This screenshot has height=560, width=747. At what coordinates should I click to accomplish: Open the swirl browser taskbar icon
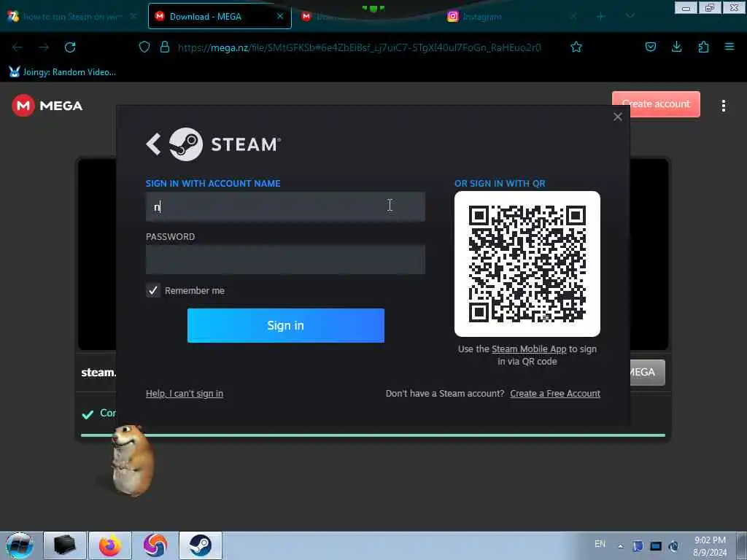tap(155, 545)
